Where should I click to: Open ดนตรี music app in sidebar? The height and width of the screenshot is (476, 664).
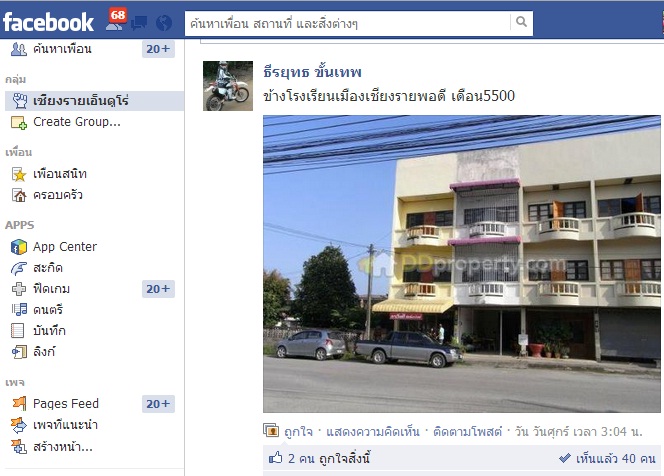[37, 310]
